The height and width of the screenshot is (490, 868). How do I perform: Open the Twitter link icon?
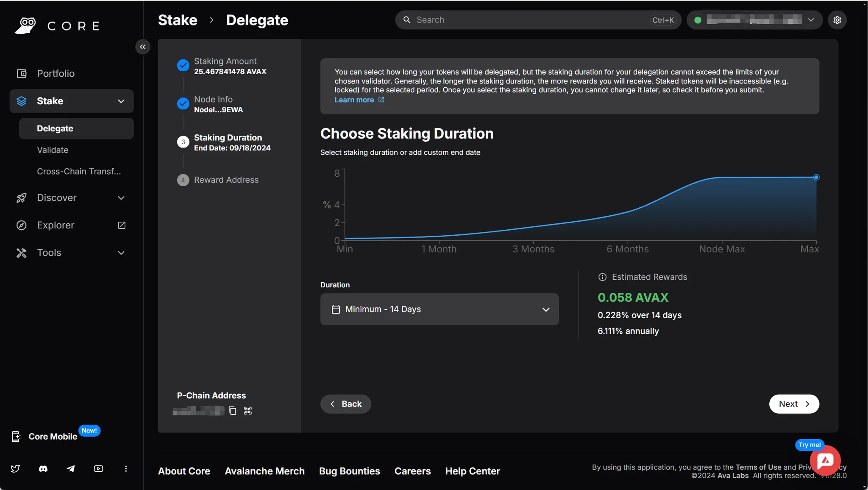[x=15, y=469]
